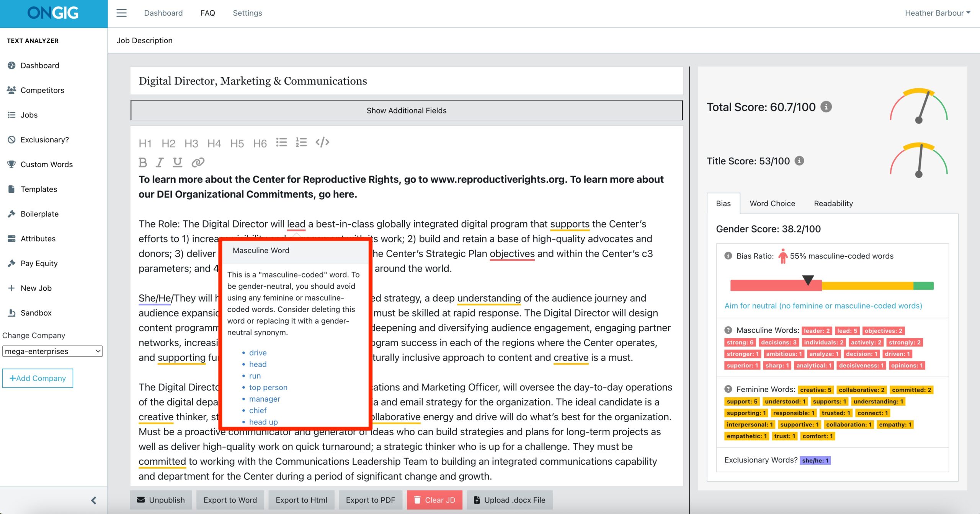Click the numbered list icon
Screen dimensions: 980x514
(301, 142)
